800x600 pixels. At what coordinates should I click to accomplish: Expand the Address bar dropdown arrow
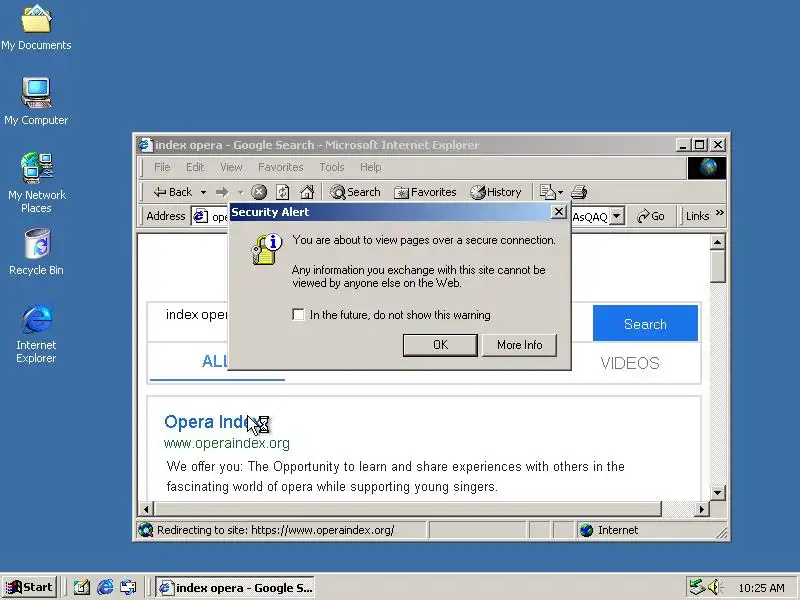[x=617, y=216]
